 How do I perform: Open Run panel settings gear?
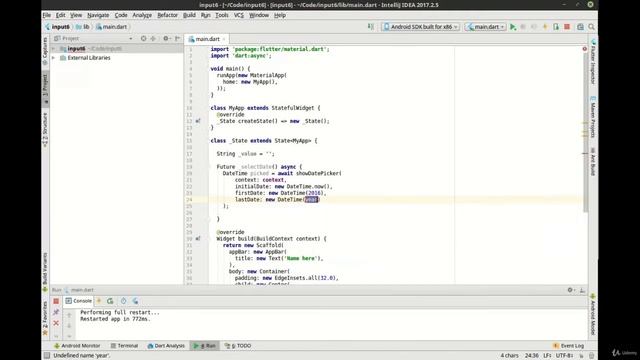pos(571,290)
